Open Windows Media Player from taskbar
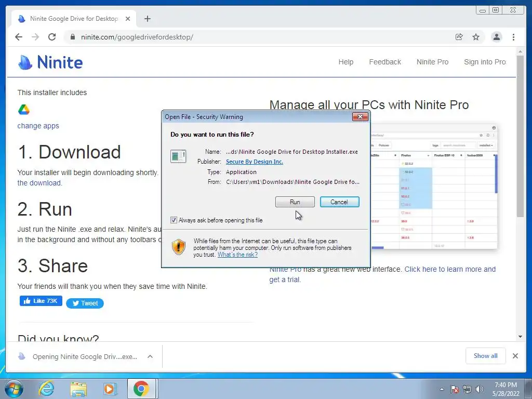This screenshot has width=532, height=399. [x=110, y=389]
